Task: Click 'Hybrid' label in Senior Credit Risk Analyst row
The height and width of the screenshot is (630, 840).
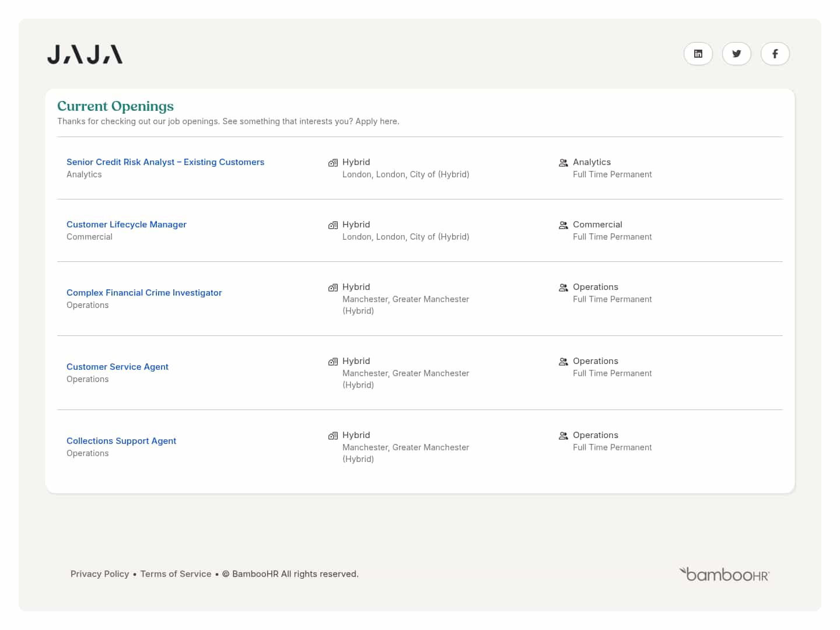Action: click(356, 162)
